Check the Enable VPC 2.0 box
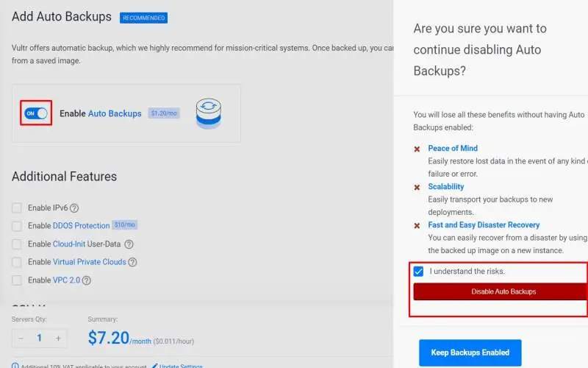Viewport: 588px width, 368px height. coord(17,280)
